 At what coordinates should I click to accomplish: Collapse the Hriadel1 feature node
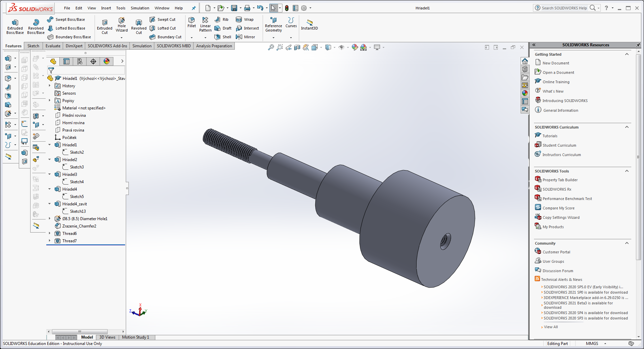pyautogui.click(x=50, y=145)
